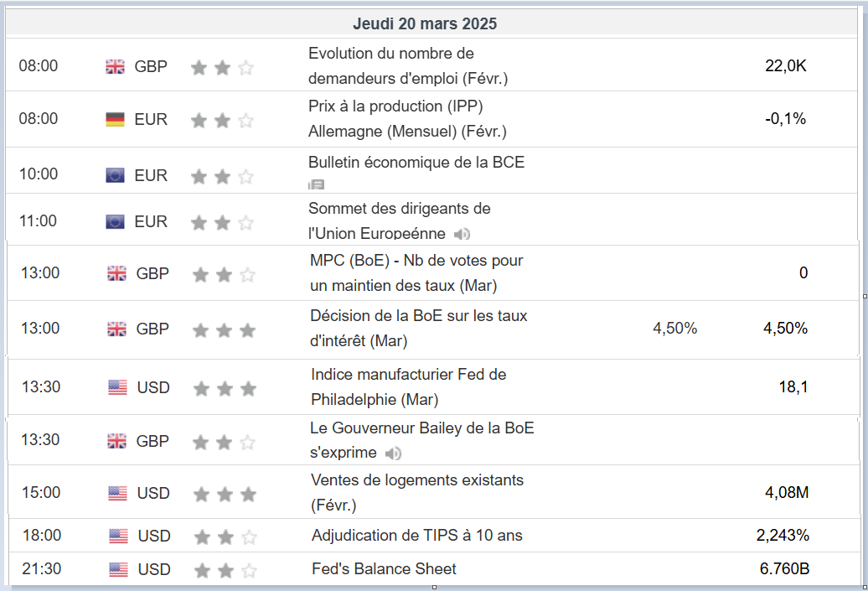Click the US flag on the Philadelphie row
Image resolution: width=868 pixels, height=591 pixels.
(x=117, y=387)
